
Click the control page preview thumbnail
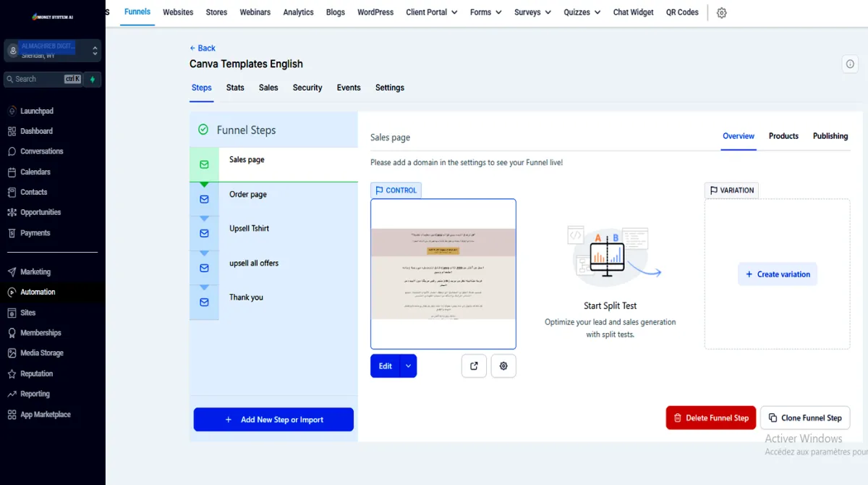point(443,274)
